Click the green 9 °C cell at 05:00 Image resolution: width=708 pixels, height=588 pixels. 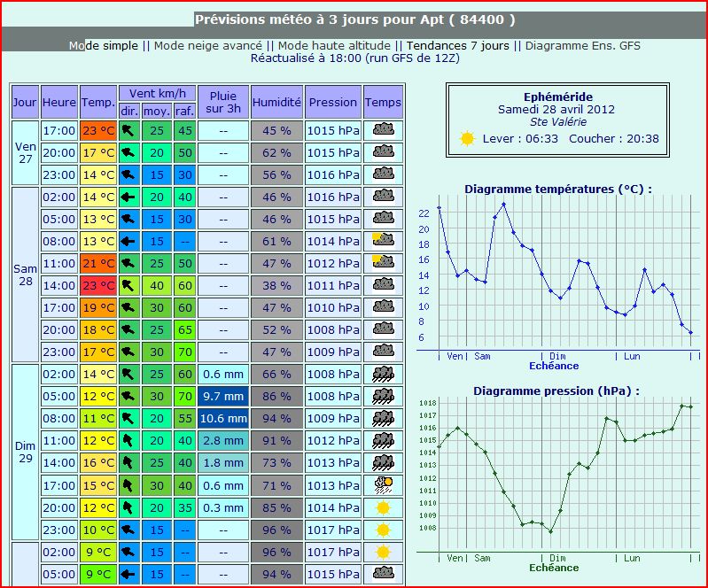tap(98, 574)
